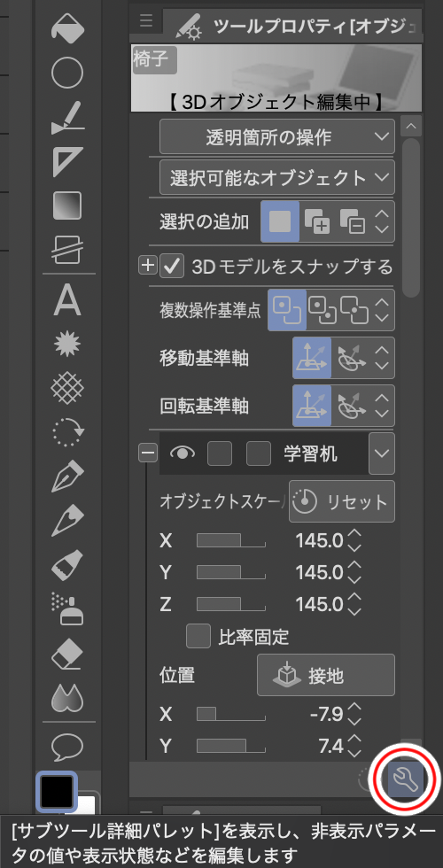Open Sub Tool Detail palette wrench icon
443x868 pixels.
404,779
